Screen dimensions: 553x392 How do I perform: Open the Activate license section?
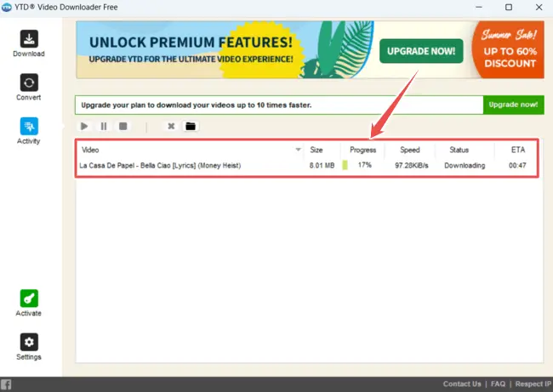29,304
